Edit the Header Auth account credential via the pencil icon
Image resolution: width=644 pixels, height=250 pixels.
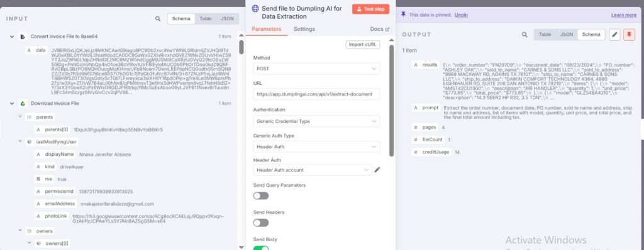click(x=377, y=170)
